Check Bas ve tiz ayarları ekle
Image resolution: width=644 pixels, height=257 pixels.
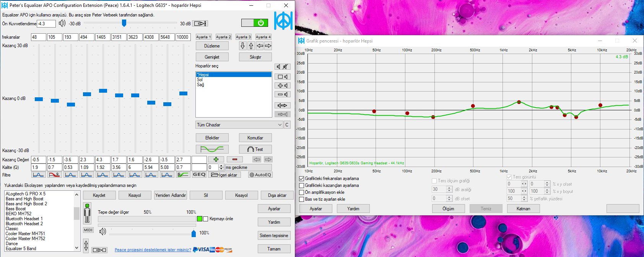point(301,199)
